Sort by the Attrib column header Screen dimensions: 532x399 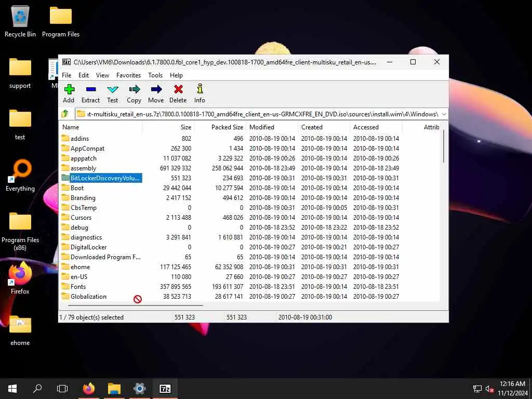421,127
